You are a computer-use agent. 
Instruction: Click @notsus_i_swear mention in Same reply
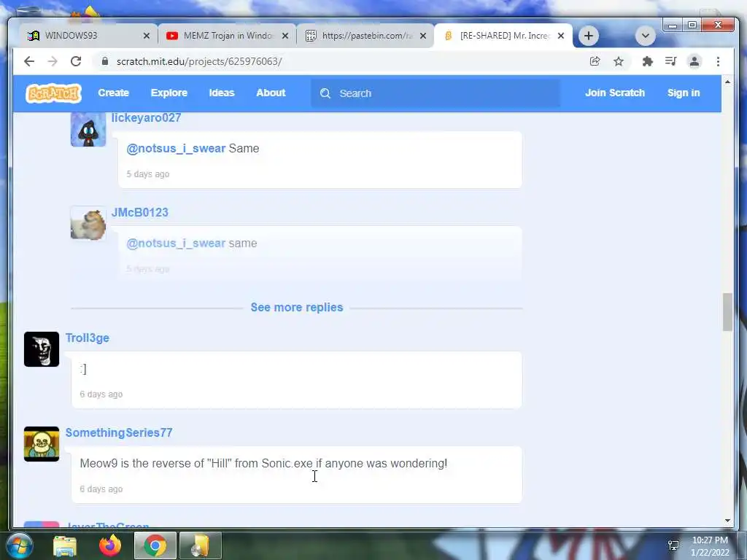[x=176, y=149]
